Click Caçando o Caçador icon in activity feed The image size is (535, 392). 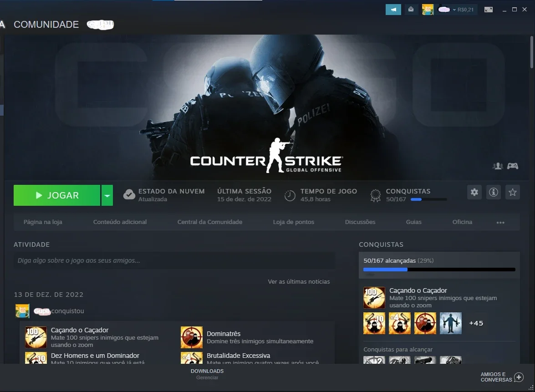(x=36, y=337)
